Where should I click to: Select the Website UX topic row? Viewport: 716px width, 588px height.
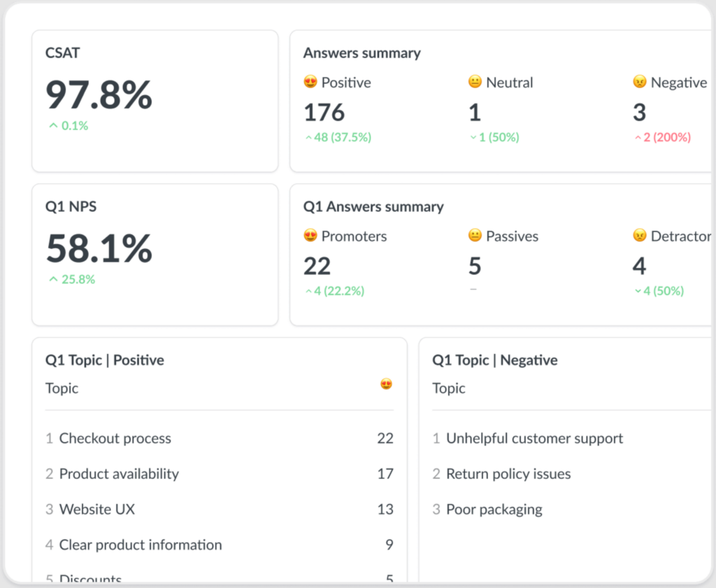pyautogui.click(x=97, y=510)
